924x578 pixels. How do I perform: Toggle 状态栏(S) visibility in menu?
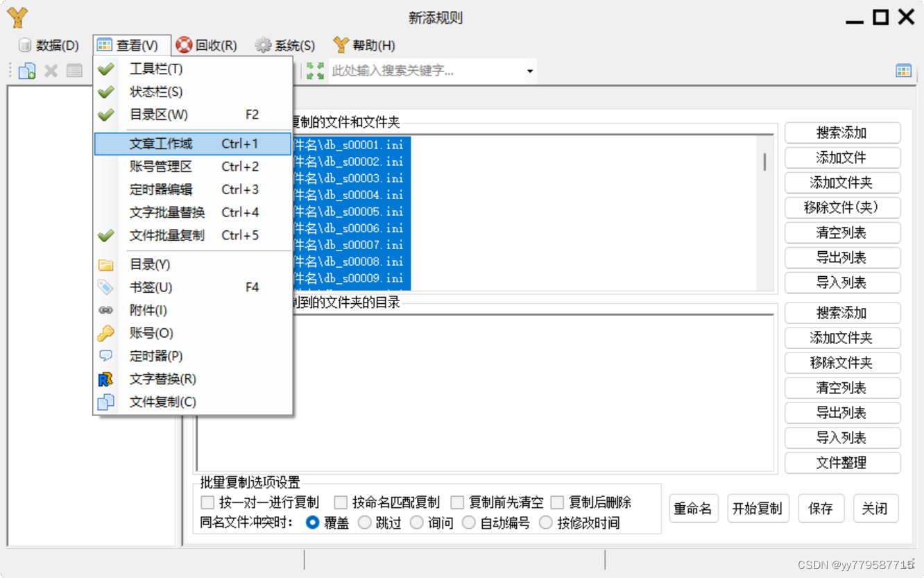pos(192,92)
